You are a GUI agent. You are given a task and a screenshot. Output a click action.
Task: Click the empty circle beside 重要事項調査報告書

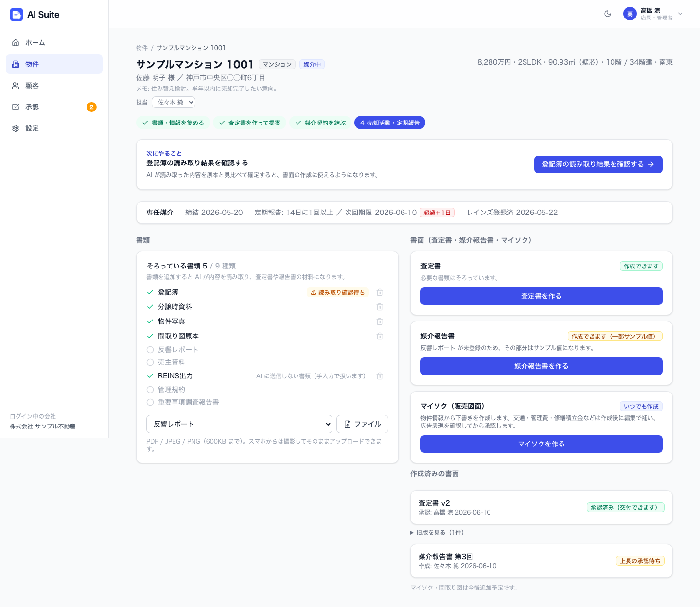coord(150,402)
